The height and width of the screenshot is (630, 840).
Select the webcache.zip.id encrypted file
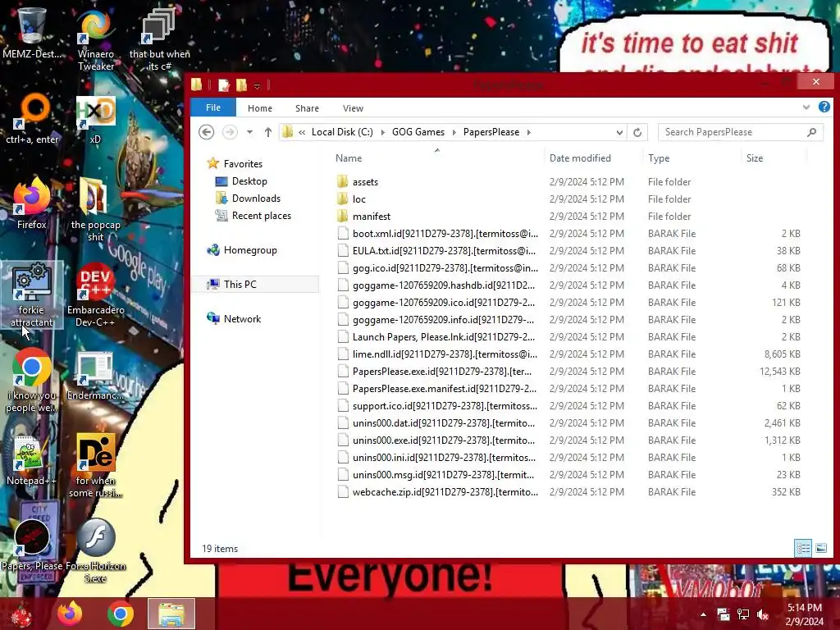445,492
